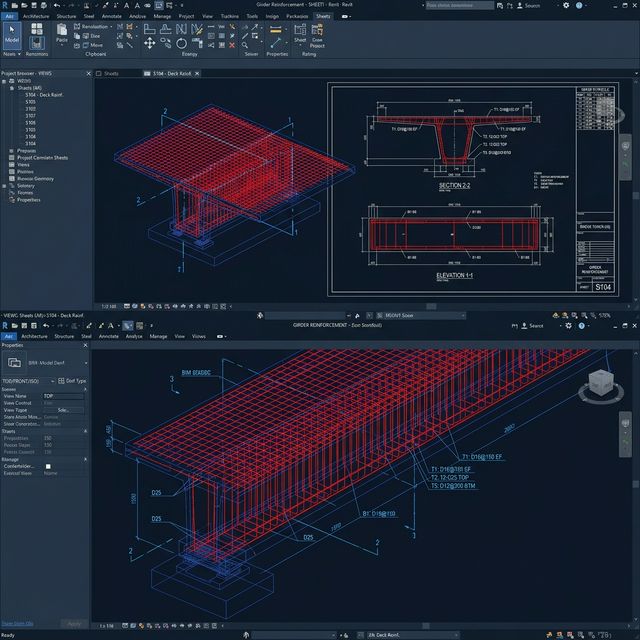Click the Crow Project ribbon icon
This screenshot has width=640, height=640.
click(x=317, y=36)
